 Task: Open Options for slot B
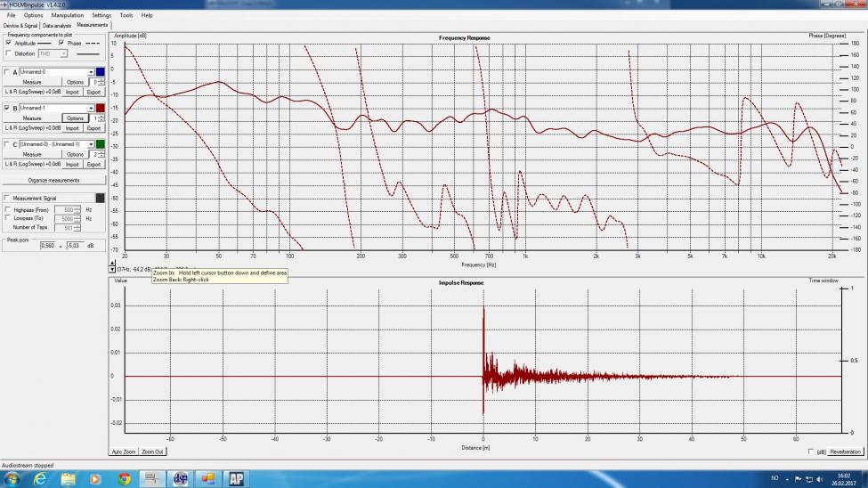click(75, 118)
